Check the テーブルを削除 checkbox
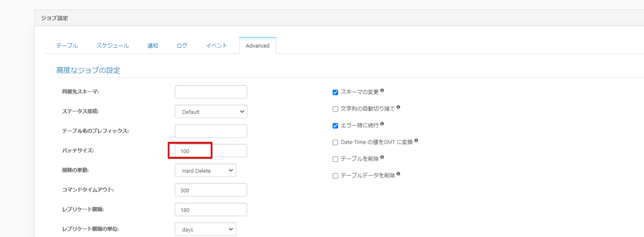Image resolution: width=644 pixels, height=237 pixels. [x=335, y=159]
